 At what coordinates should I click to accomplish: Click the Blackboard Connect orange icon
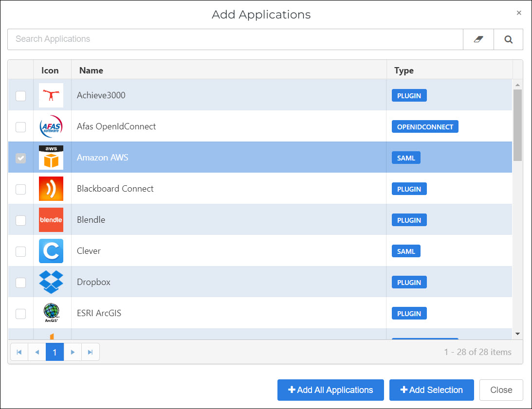[x=51, y=189]
